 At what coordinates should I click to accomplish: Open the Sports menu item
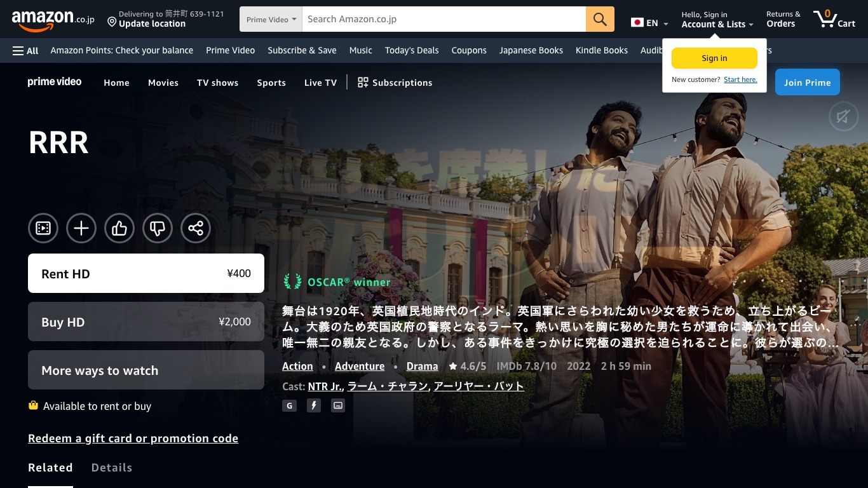point(271,83)
